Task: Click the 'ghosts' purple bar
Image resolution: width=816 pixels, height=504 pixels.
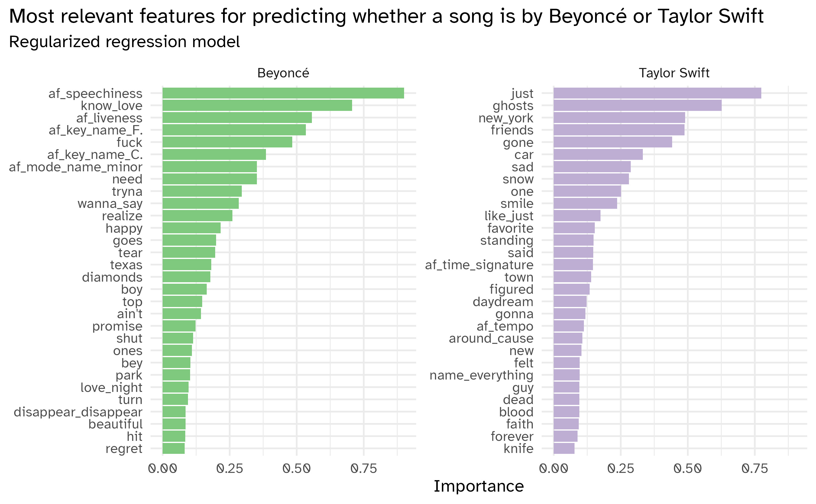Action: [x=637, y=106]
